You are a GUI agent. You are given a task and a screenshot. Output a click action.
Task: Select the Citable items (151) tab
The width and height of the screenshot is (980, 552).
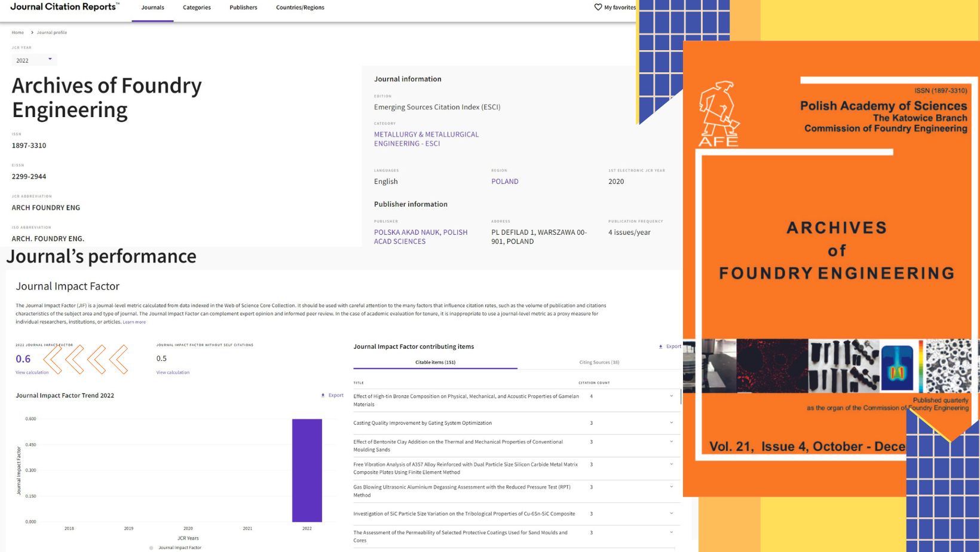coord(435,362)
